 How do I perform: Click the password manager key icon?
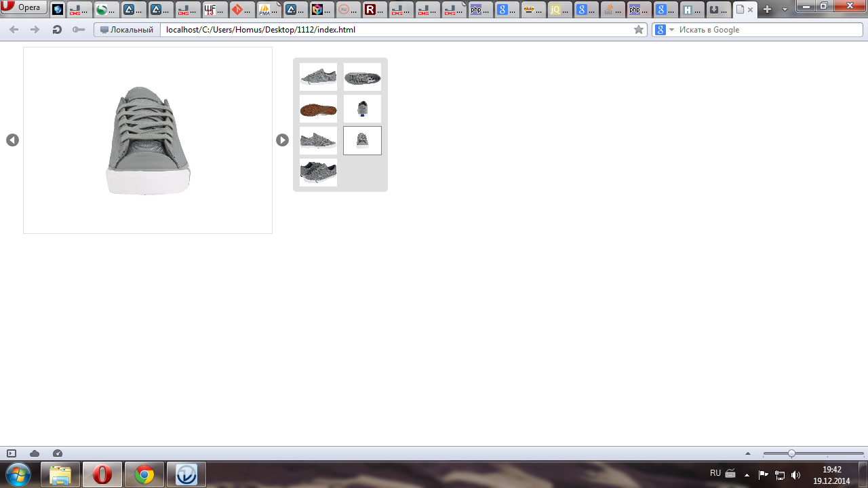click(x=79, y=30)
